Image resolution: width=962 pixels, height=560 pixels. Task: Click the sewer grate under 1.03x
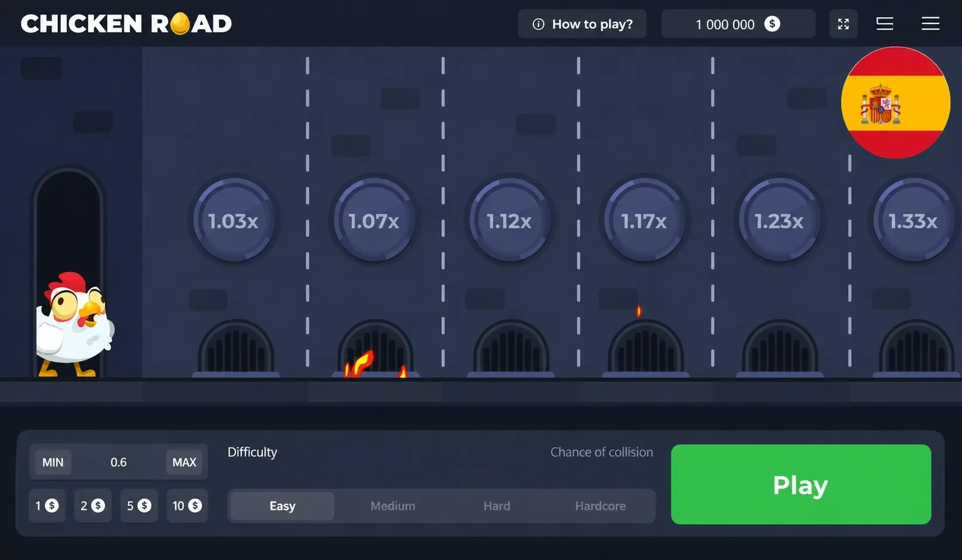pyautogui.click(x=236, y=348)
